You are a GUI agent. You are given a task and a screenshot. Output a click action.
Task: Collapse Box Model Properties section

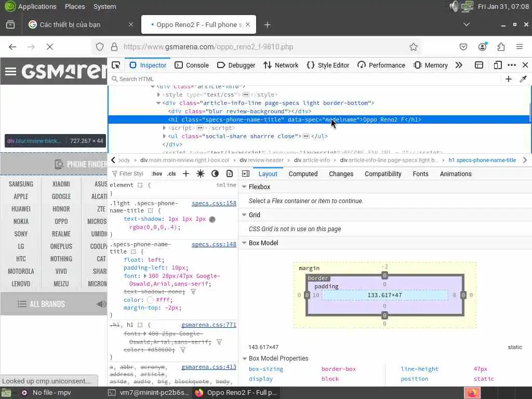[244, 358]
